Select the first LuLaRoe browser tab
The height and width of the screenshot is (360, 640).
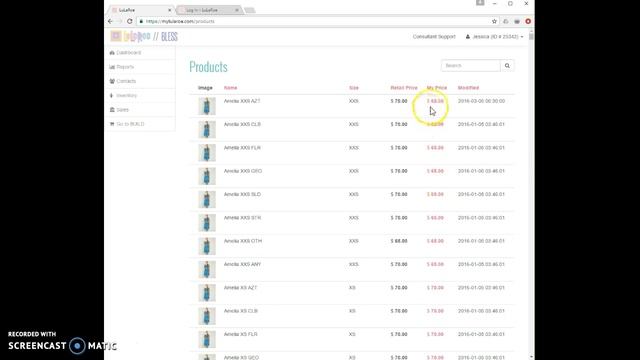141,10
